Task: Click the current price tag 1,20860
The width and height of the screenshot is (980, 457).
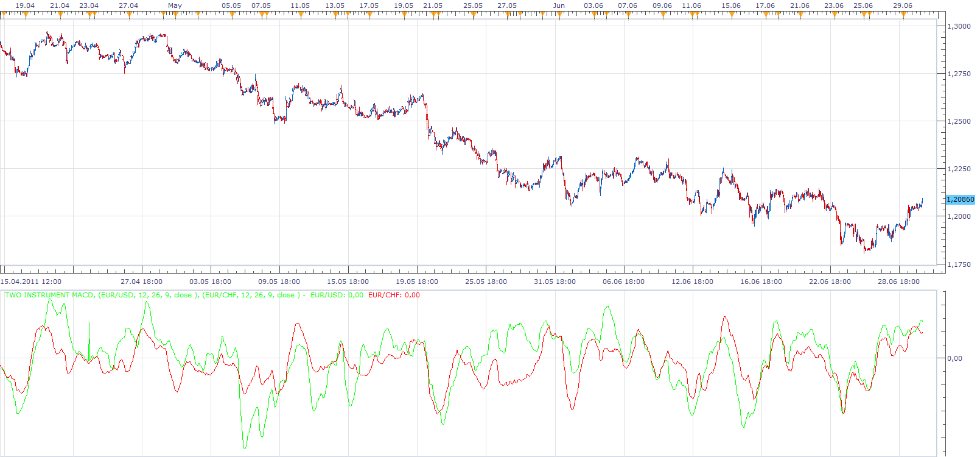Action: 961,199
